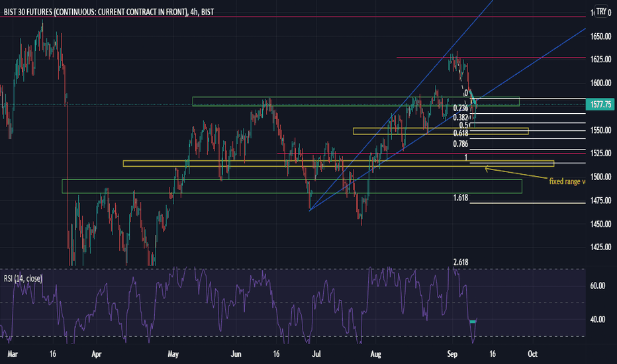Select the pink horizontal line at 1525.00
The width and height of the screenshot is (617, 364).
[x=431, y=154]
